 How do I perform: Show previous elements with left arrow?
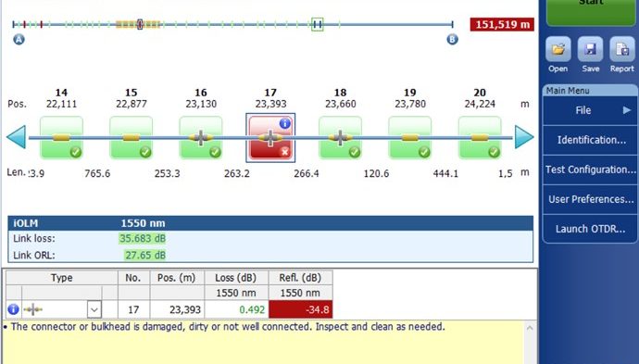17,137
